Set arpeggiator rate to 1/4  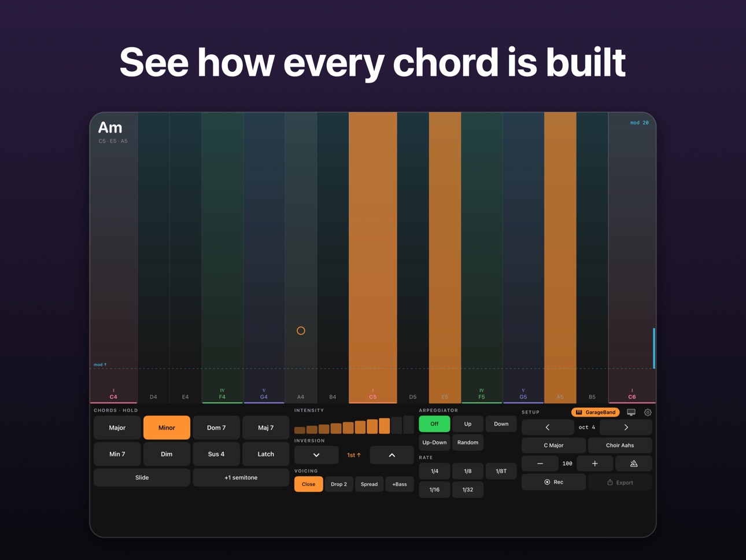click(434, 471)
